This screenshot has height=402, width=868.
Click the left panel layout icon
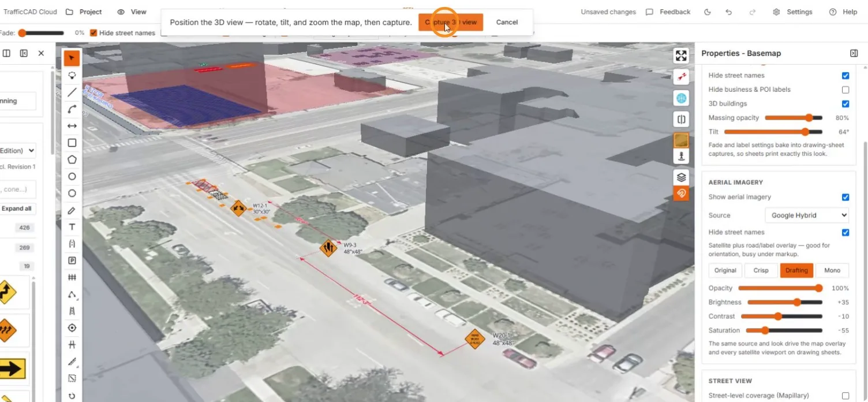point(6,53)
